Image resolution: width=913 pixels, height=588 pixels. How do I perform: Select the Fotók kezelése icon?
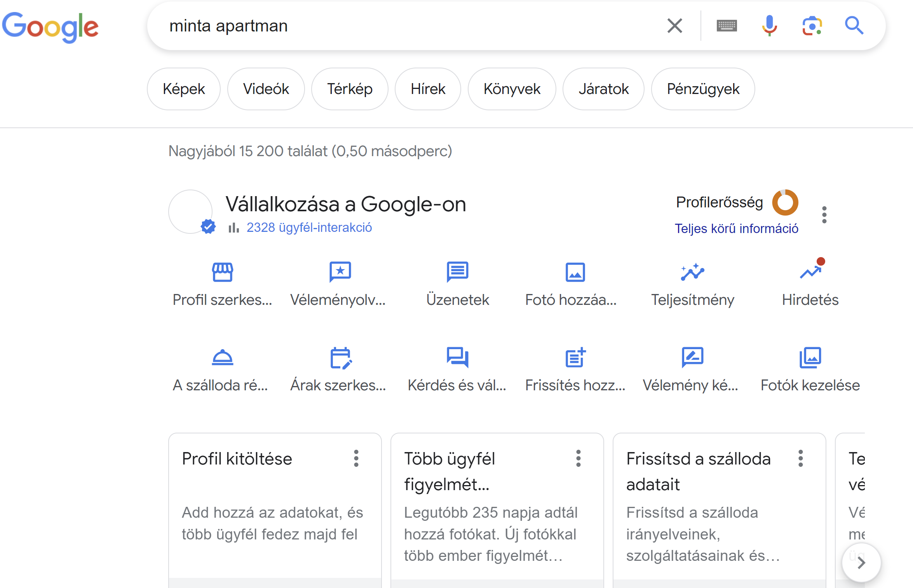pyautogui.click(x=810, y=358)
